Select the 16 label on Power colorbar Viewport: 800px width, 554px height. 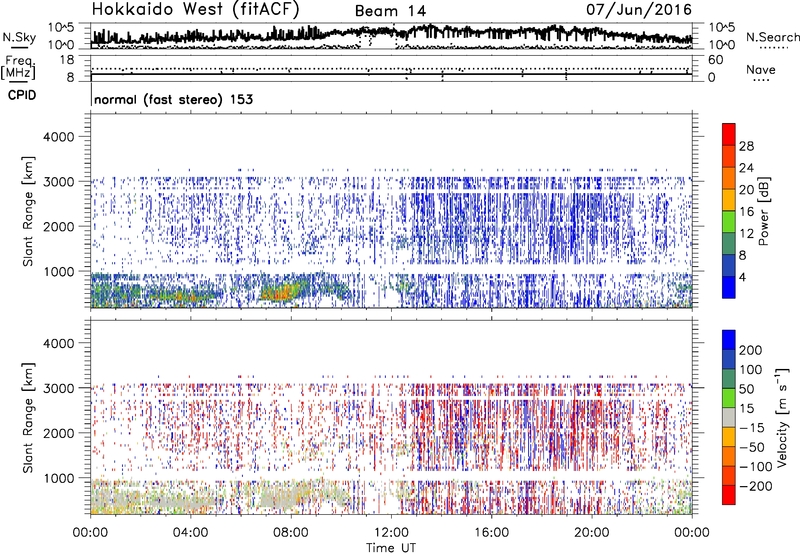[x=746, y=212]
